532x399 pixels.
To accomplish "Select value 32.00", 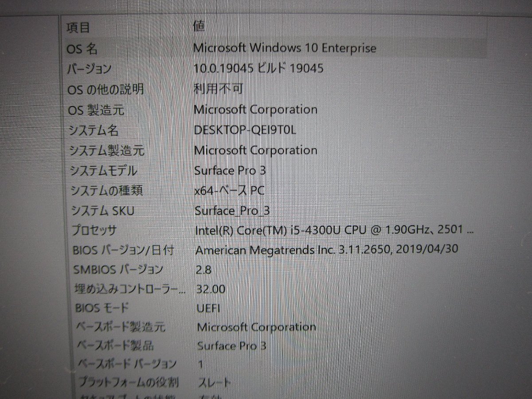I will 211,289.
